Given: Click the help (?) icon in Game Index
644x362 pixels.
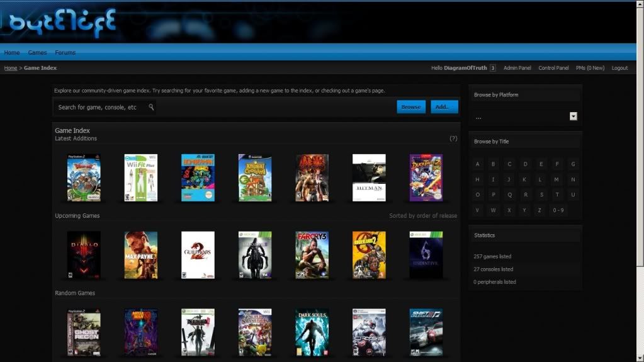Looking at the screenshot, I should click(x=453, y=139).
